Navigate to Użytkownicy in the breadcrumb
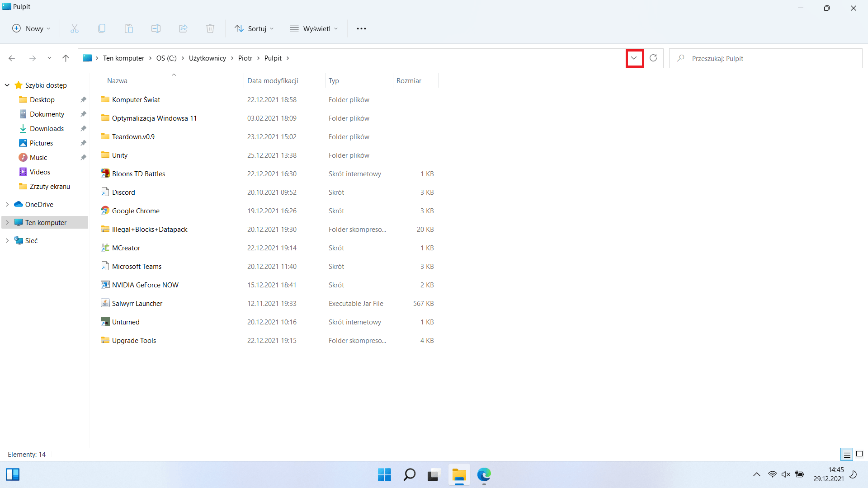 click(208, 58)
